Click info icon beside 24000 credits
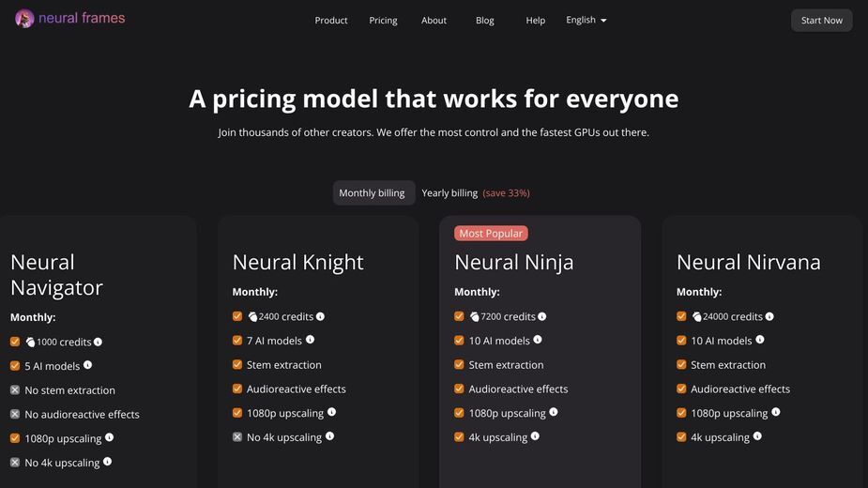Screen dimensions: 868x488 (x=769, y=316)
